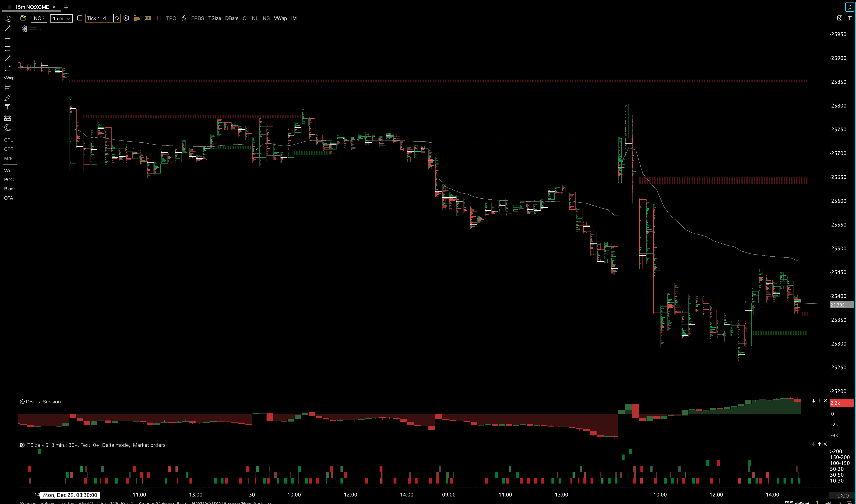Open the TSize panel settings gear

point(22,445)
